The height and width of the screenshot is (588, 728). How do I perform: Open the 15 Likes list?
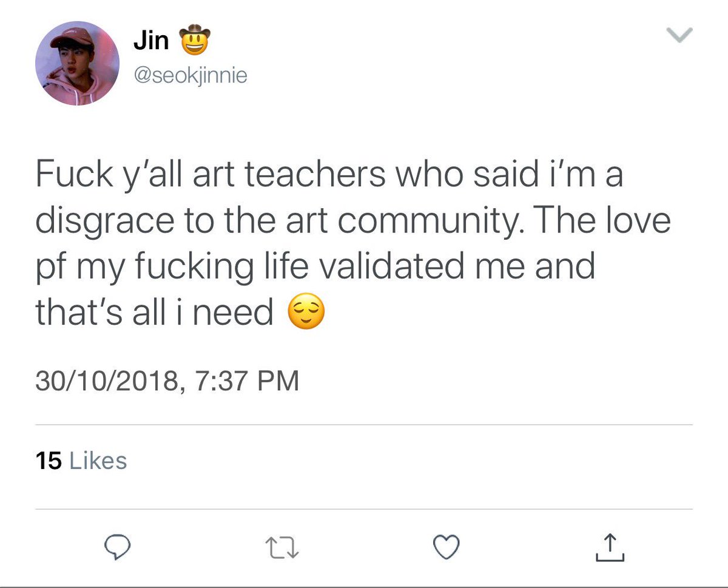click(81, 461)
